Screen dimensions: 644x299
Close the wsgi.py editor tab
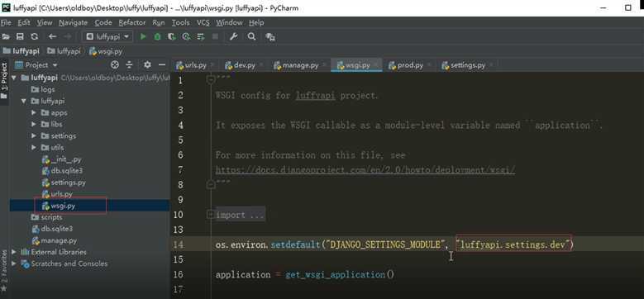click(377, 64)
